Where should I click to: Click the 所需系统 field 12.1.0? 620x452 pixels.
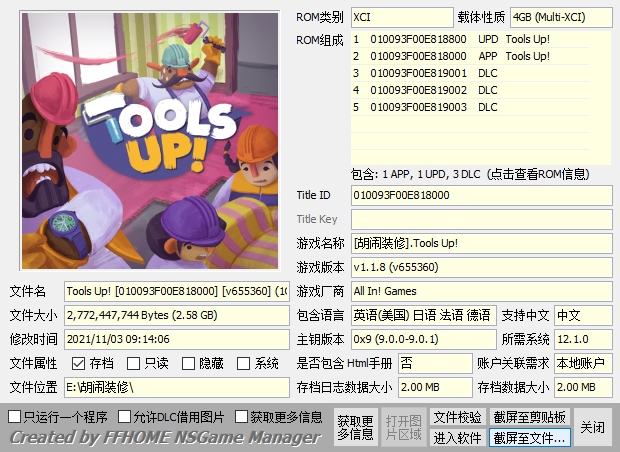pos(583,339)
